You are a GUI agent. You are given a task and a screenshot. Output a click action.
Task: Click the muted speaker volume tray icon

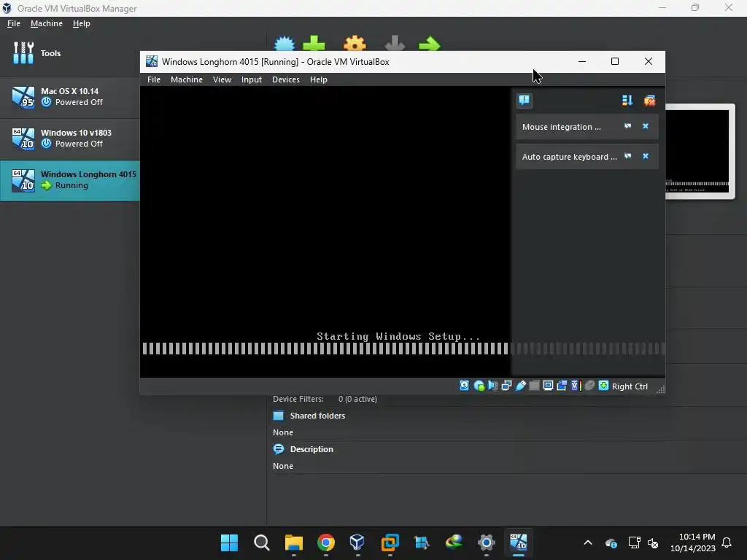[x=653, y=542]
